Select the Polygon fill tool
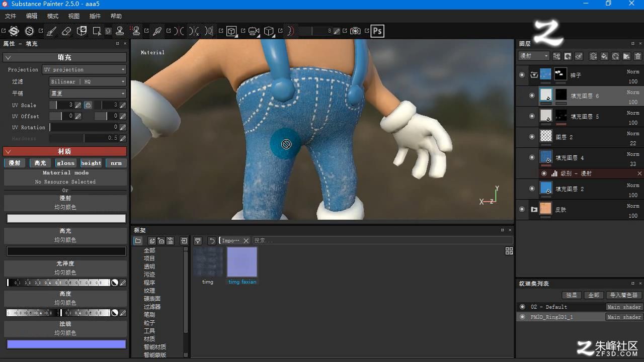Viewport: 644px width, 362px height. point(97,31)
